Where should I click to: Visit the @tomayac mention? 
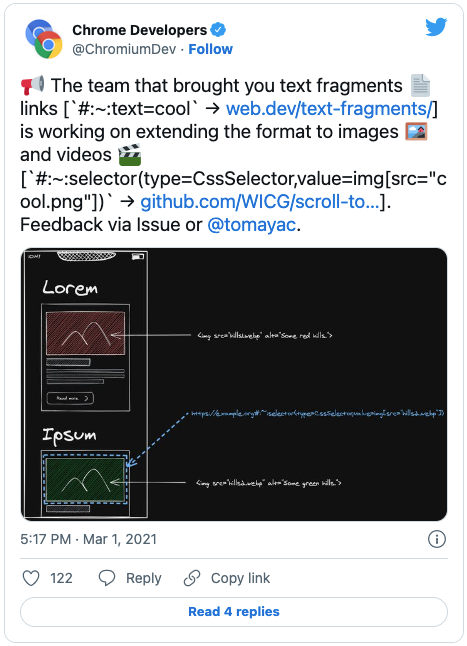point(252,225)
